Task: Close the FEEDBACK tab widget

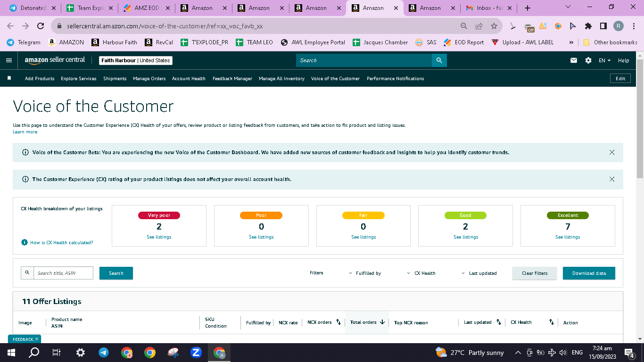Action: pos(37,339)
